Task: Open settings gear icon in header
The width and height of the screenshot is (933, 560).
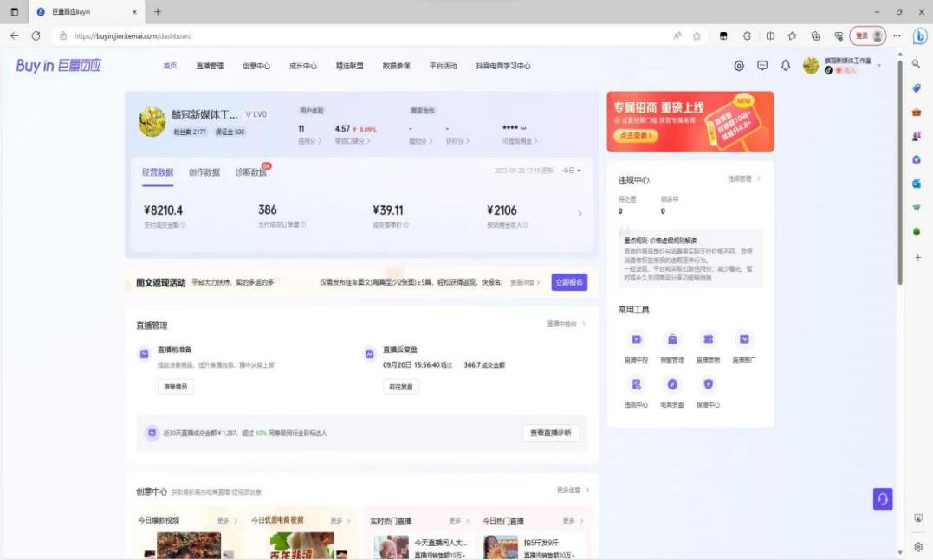Action: click(739, 66)
